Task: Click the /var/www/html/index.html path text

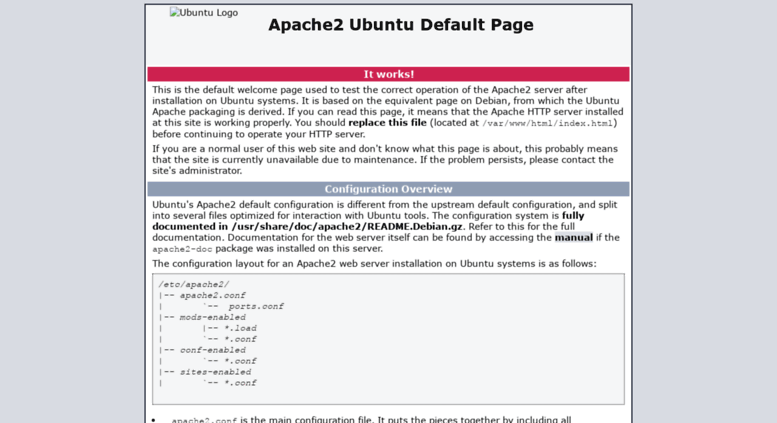Action: pyautogui.click(x=548, y=123)
